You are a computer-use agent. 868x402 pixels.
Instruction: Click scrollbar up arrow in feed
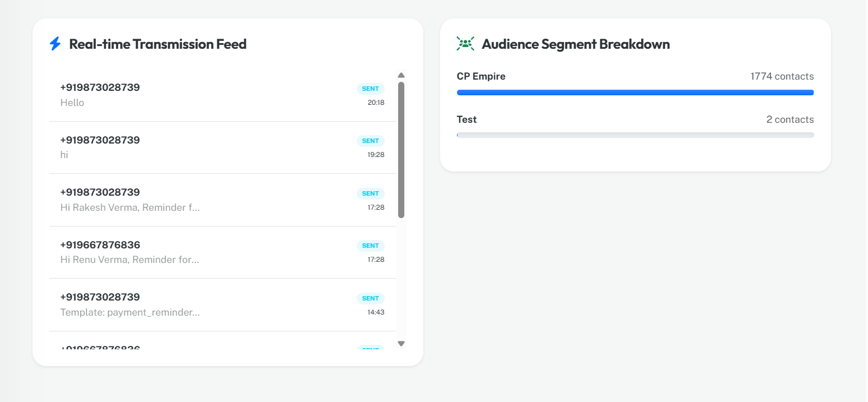tap(401, 75)
